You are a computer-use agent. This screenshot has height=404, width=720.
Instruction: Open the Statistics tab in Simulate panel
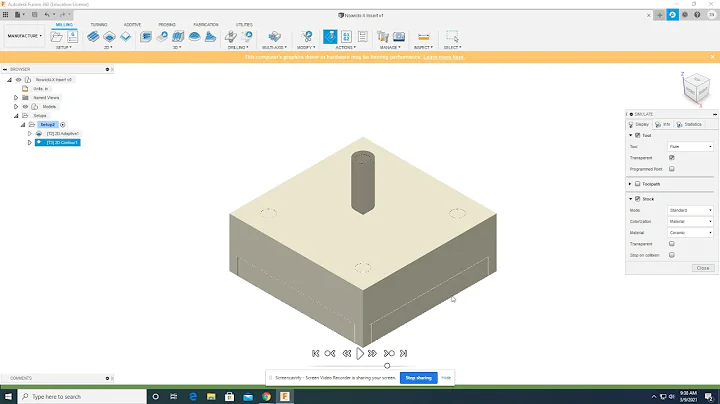(x=689, y=124)
